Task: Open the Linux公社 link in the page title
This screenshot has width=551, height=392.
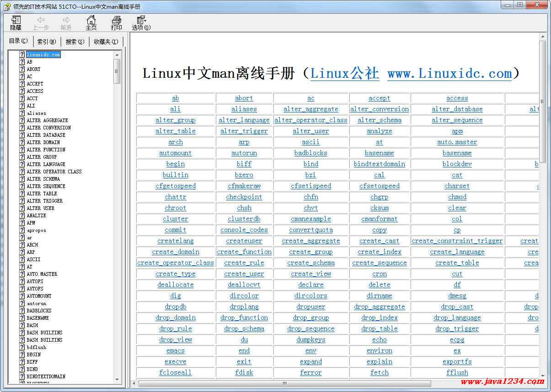Action: [x=345, y=73]
